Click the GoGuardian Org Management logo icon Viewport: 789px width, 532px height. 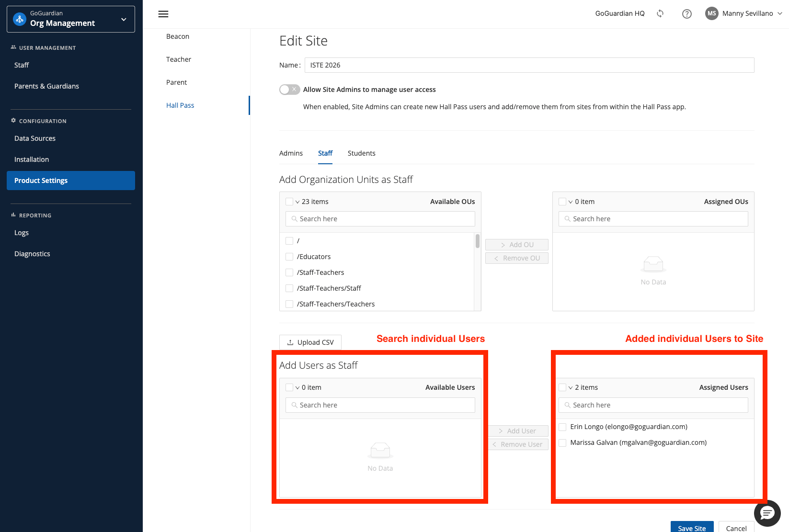point(20,19)
